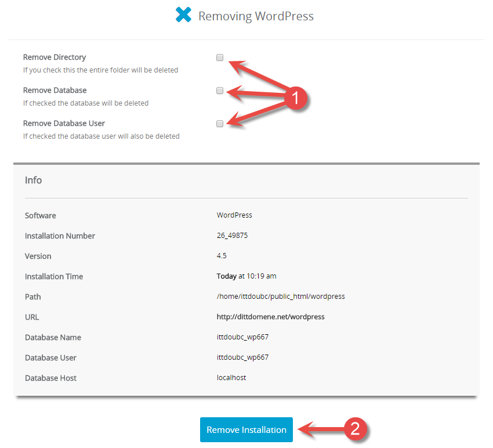Click the version value 4.5

click(x=222, y=256)
